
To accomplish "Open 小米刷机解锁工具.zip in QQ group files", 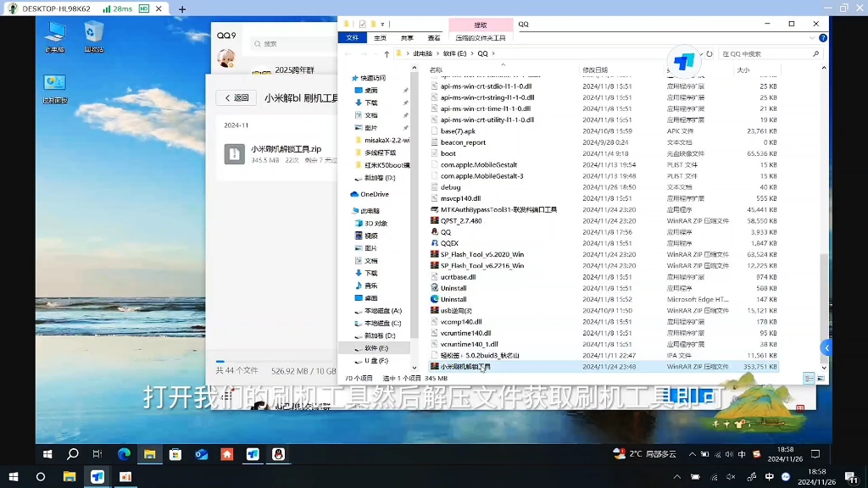I will coord(286,149).
